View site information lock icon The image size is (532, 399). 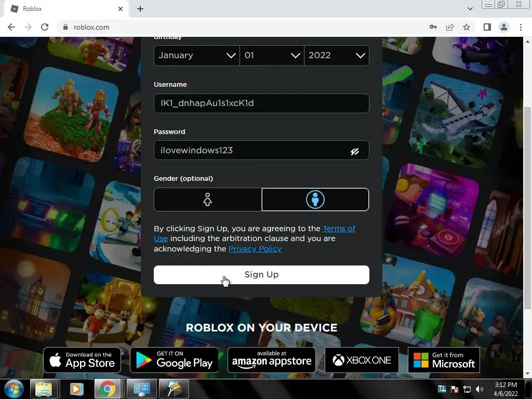(65, 27)
